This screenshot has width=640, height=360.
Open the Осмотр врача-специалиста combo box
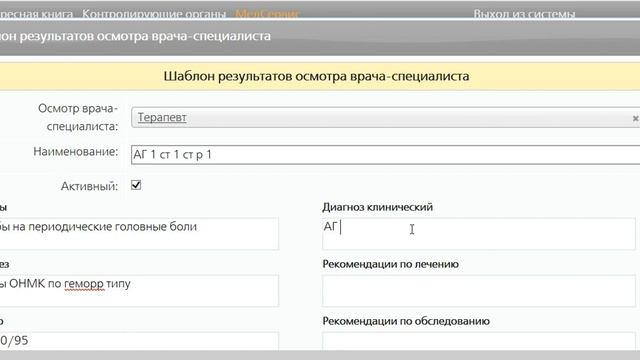385,118
